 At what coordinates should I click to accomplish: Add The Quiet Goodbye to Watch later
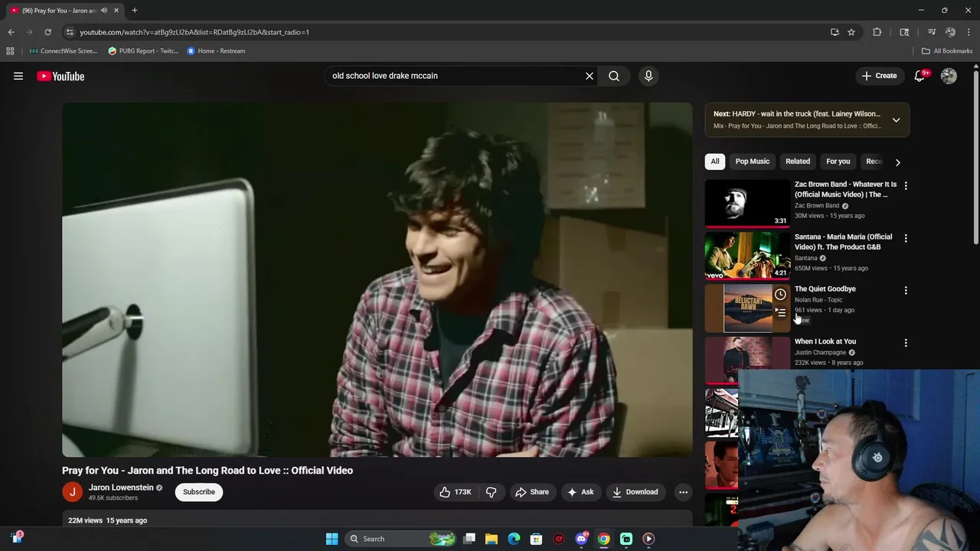click(x=780, y=295)
